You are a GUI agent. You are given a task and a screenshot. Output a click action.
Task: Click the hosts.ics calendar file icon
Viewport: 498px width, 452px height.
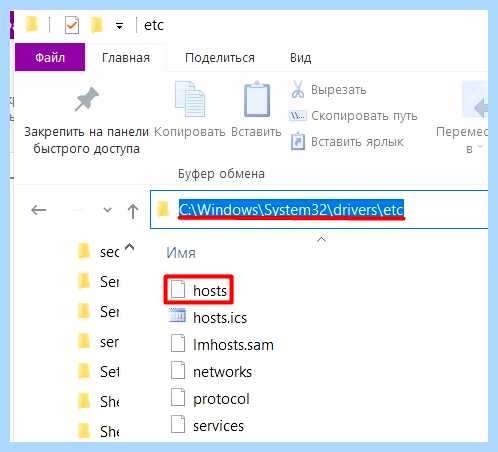point(178,316)
